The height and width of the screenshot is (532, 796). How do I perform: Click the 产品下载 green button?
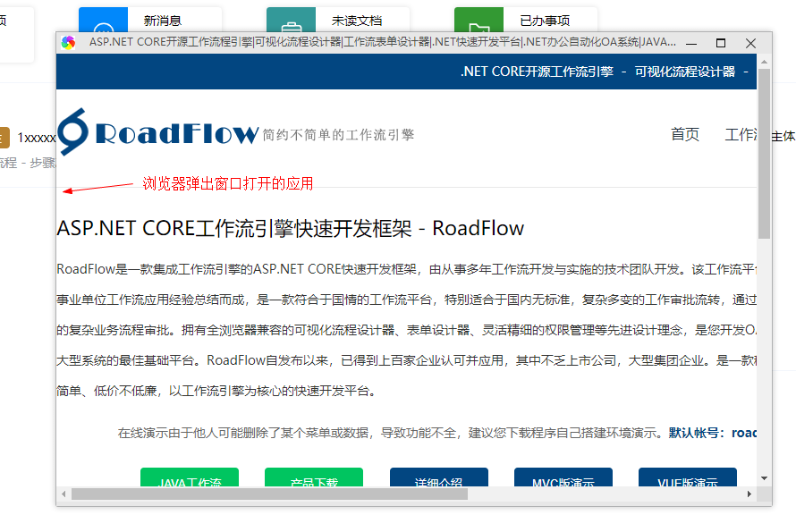pos(314,477)
